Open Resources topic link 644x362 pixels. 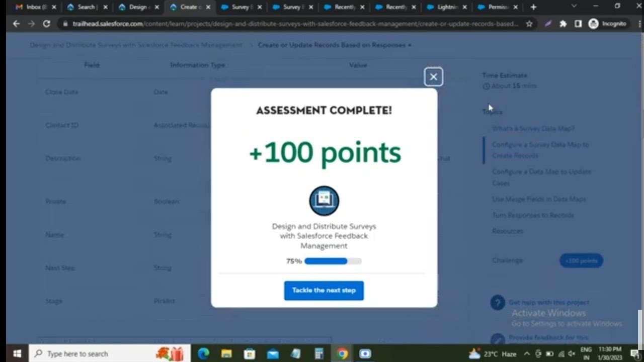tap(508, 231)
